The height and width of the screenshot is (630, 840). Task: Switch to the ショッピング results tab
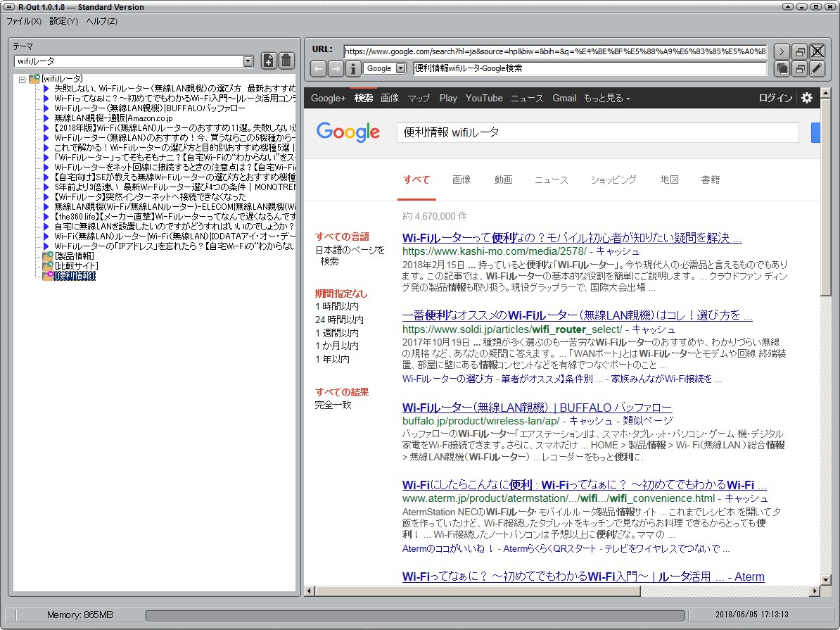[x=613, y=179]
